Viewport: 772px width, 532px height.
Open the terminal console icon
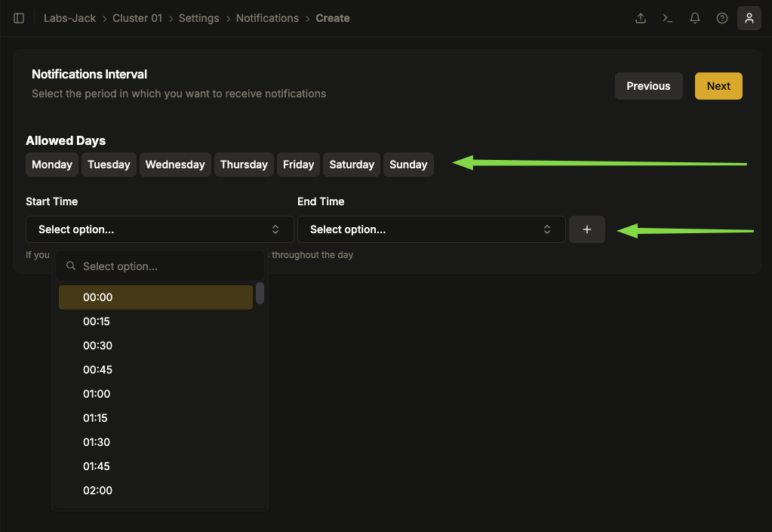point(668,18)
